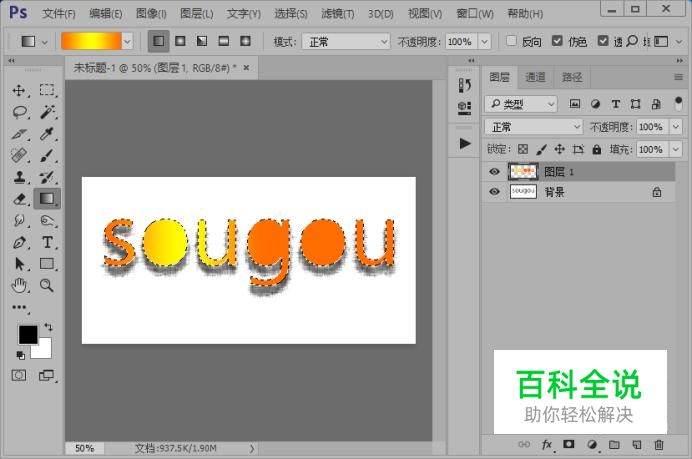Open the extra tools ellipsis menu

coord(19,307)
